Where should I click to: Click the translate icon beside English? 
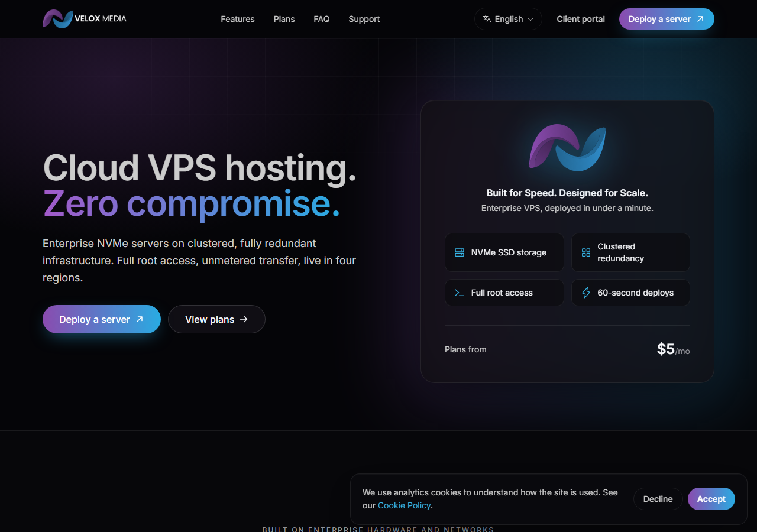(x=487, y=19)
